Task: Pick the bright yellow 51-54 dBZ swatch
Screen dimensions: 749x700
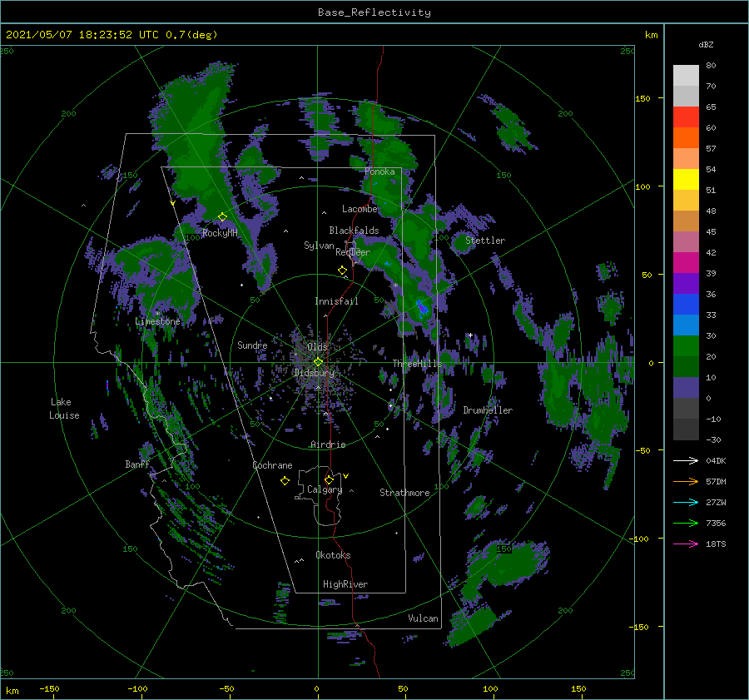Action: point(686,180)
